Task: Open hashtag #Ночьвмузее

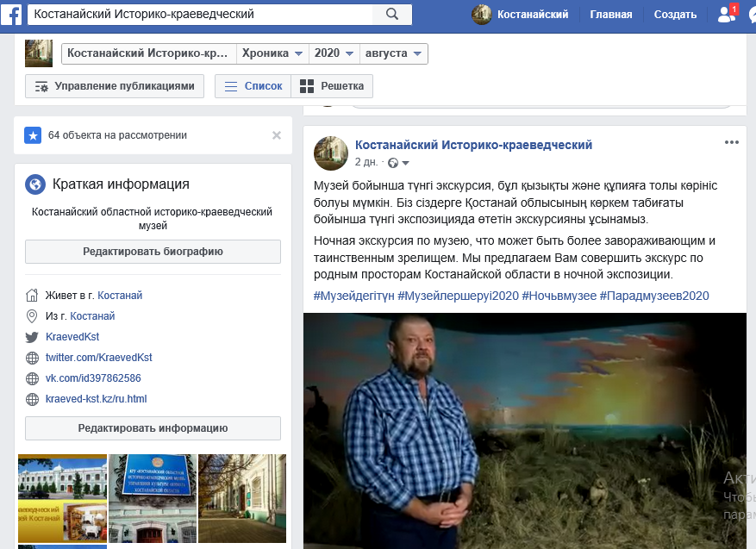Action: (559, 296)
